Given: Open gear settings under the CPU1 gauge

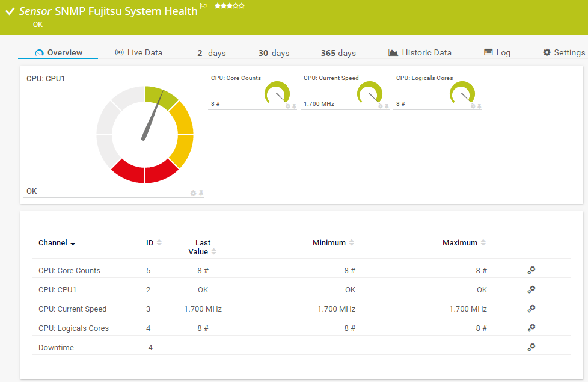Looking at the screenshot, I should [193, 193].
